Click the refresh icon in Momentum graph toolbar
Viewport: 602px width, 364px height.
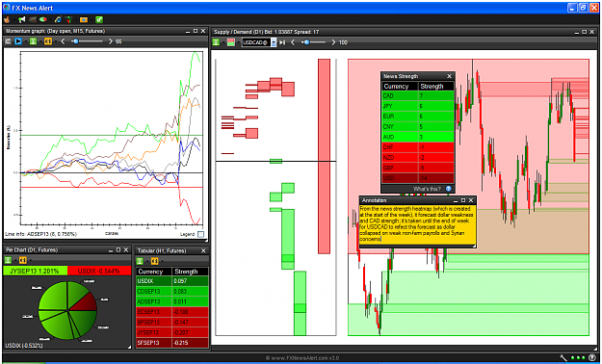(x=8, y=41)
